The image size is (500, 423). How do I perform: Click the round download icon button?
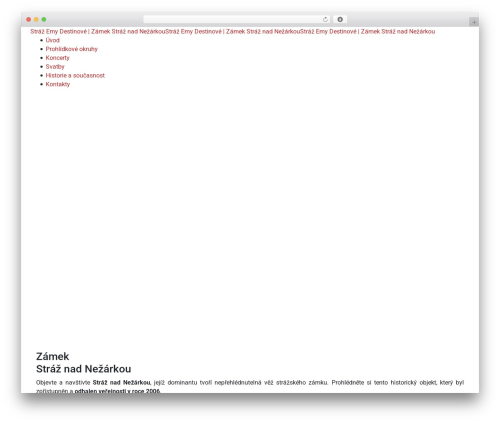340,20
